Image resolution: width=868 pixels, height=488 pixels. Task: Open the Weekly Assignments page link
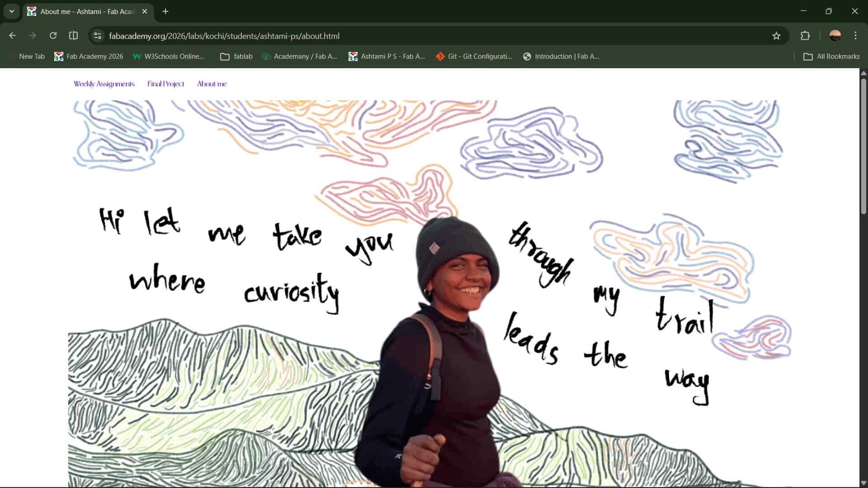click(x=104, y=84)
